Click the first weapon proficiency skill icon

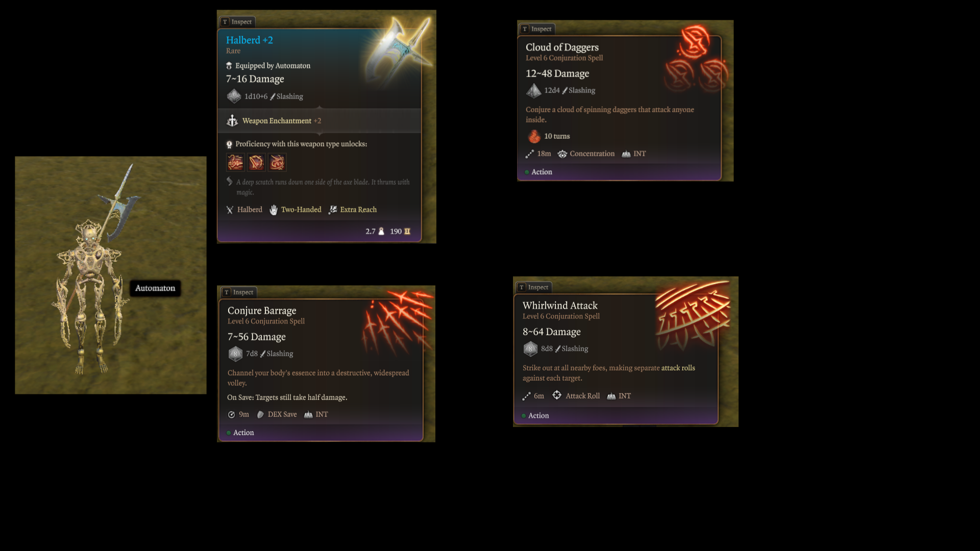[x=235, y=162]
